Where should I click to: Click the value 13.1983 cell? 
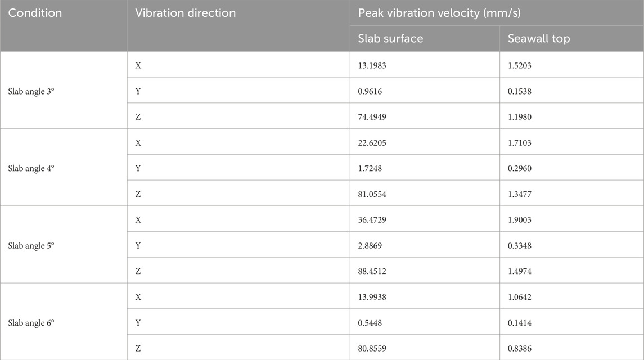(425, 65)
